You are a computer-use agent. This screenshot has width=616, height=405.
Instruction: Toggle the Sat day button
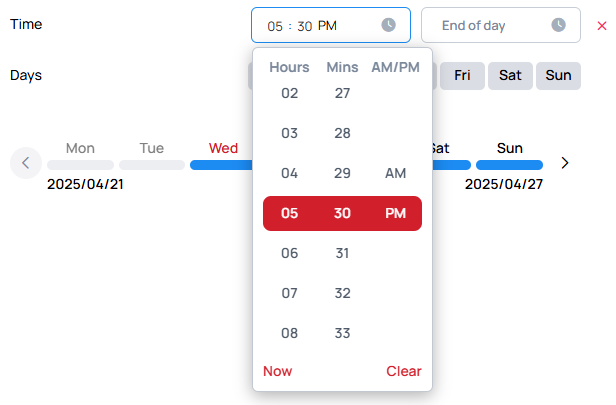tap(510, 75)
